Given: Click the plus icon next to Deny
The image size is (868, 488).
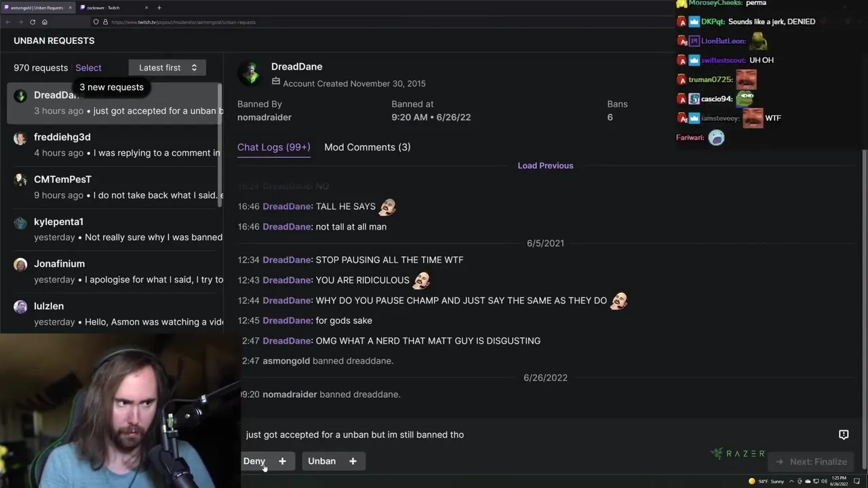Looking at the screenshot, I should pos(282,462).
